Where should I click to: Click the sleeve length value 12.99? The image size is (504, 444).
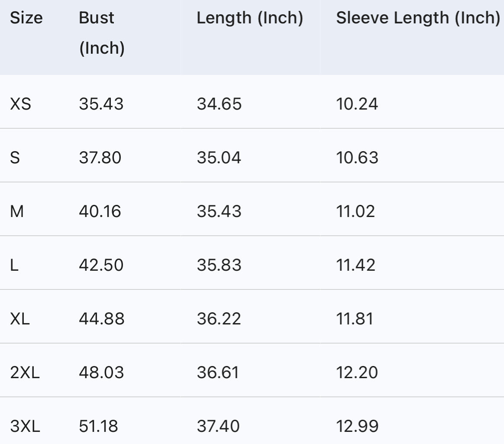(x=357, y=426)
